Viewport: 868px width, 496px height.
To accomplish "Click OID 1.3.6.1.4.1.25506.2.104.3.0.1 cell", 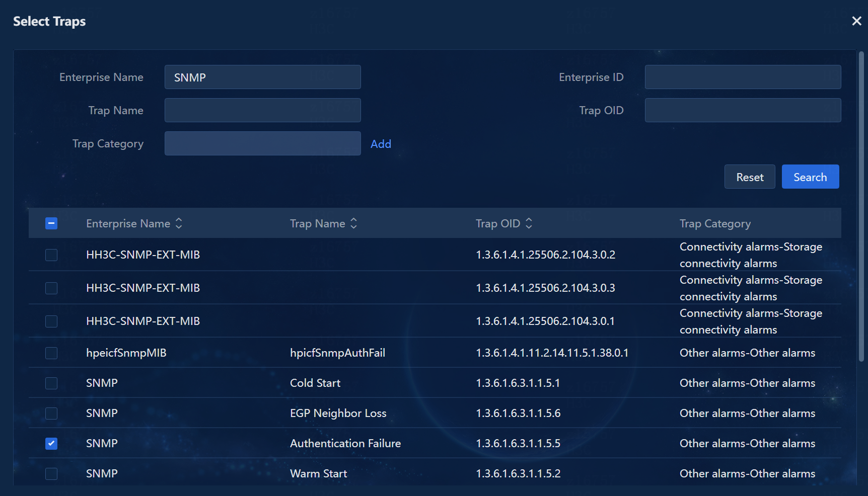I will tap(545, 321).
